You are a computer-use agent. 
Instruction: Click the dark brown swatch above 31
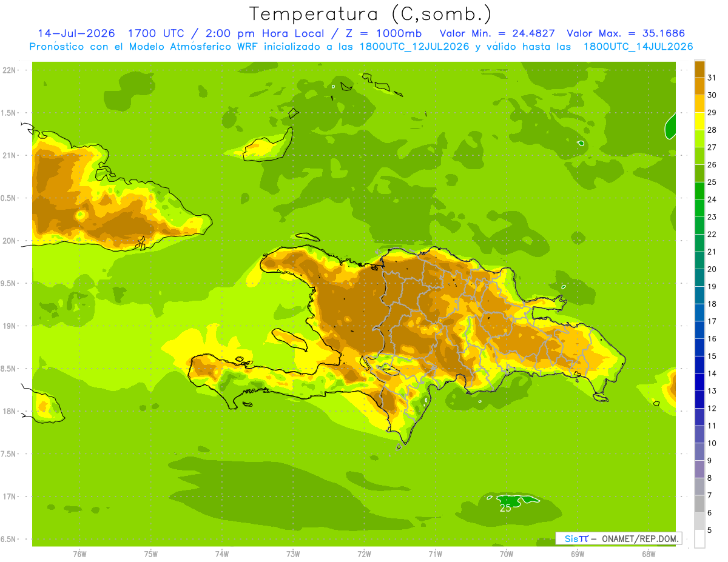coord(700,69)
